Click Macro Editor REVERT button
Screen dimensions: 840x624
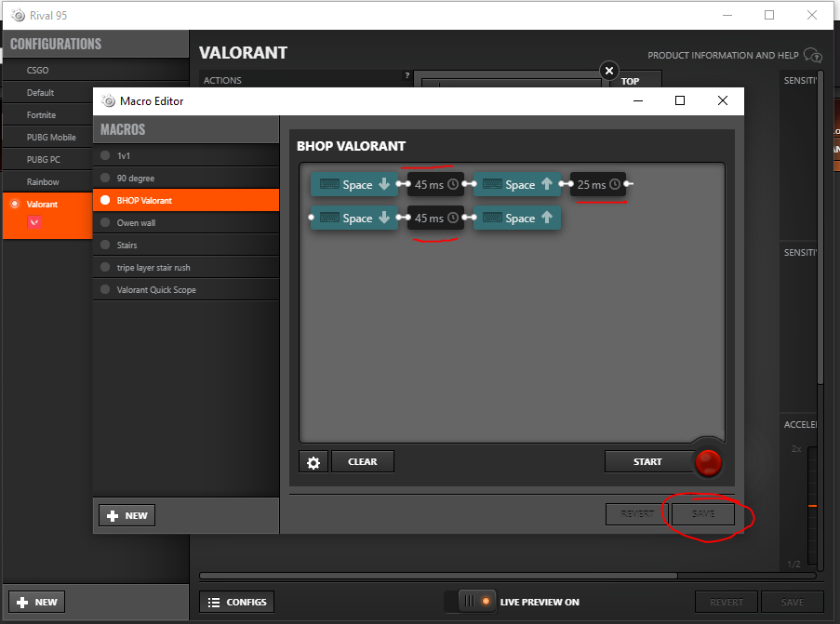tap(637, 514)
